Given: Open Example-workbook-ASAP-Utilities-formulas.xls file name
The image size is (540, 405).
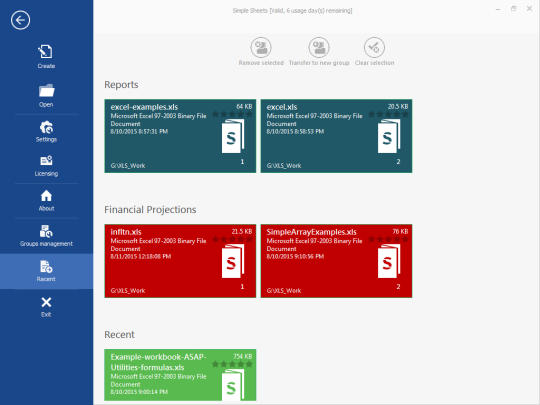Looking at the screenshot, I should point(158,362).
